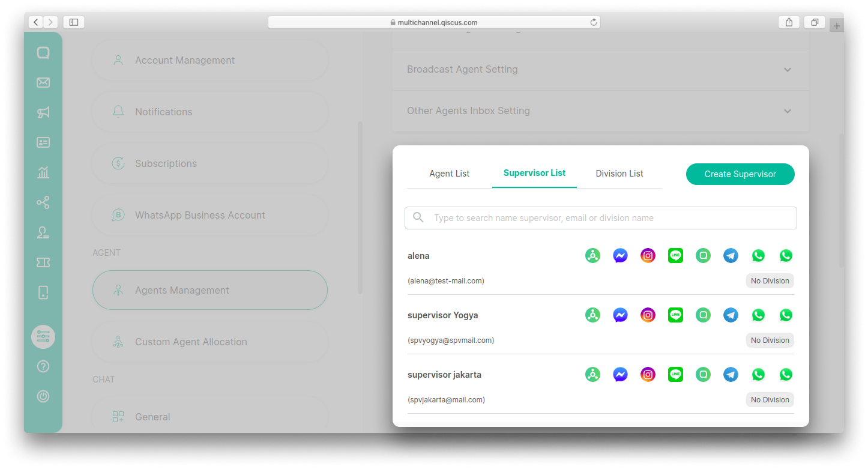The image size is (868, 469).
Task: Click the settings menu vertical scrollbar
Action: [x=360, y=207]
